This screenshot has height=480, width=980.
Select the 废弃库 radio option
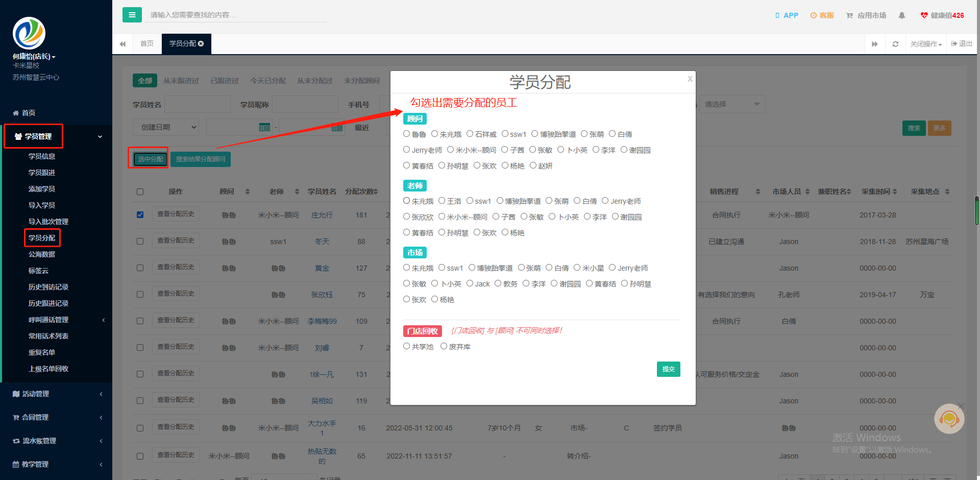pos(444,346)
